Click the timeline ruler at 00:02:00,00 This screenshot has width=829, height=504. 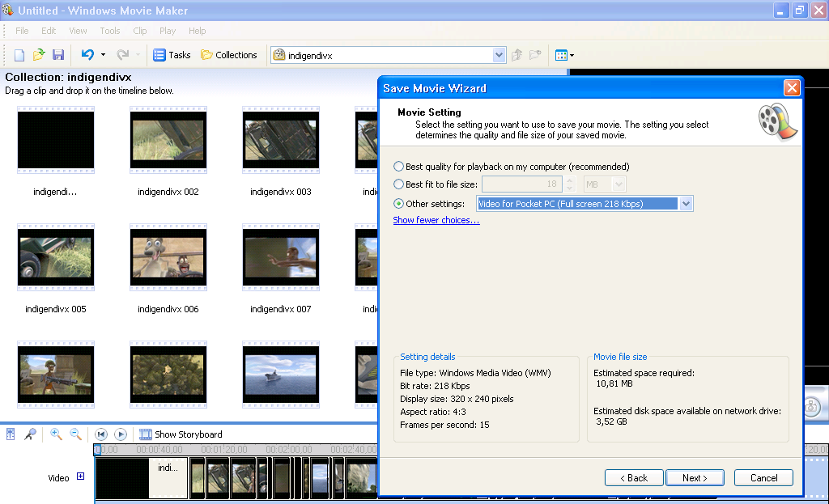pyautogui.click(x=289, y=450)
